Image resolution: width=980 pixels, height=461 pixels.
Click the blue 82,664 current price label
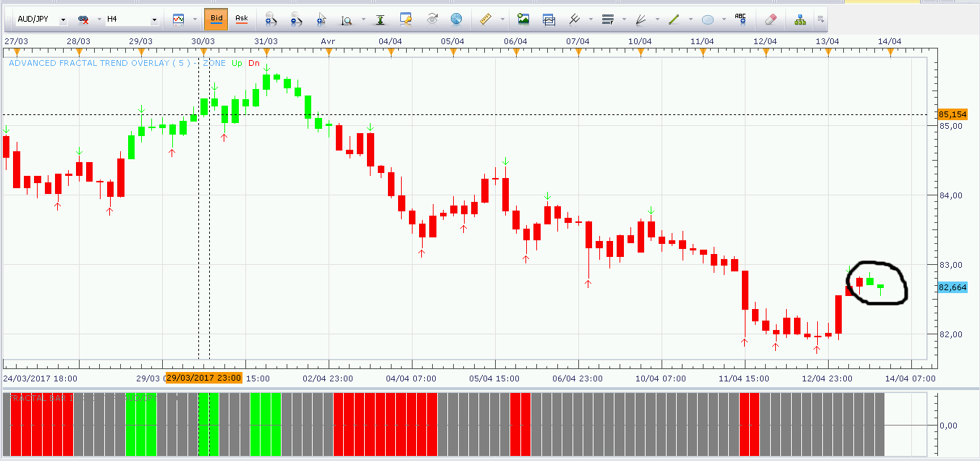point(953,287)
